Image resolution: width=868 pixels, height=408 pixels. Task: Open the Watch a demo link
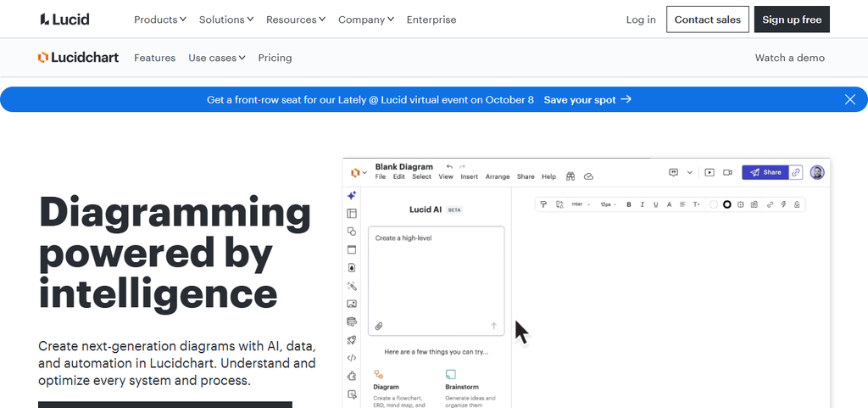click(x=789, y=58)
